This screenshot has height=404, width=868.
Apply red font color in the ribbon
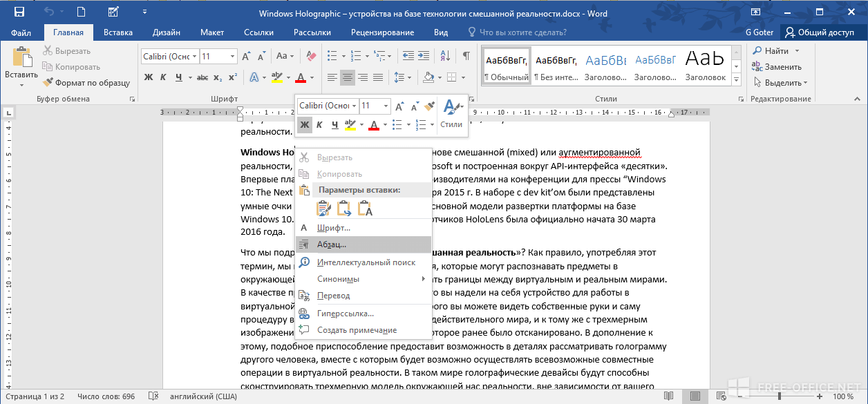(301, 77)
